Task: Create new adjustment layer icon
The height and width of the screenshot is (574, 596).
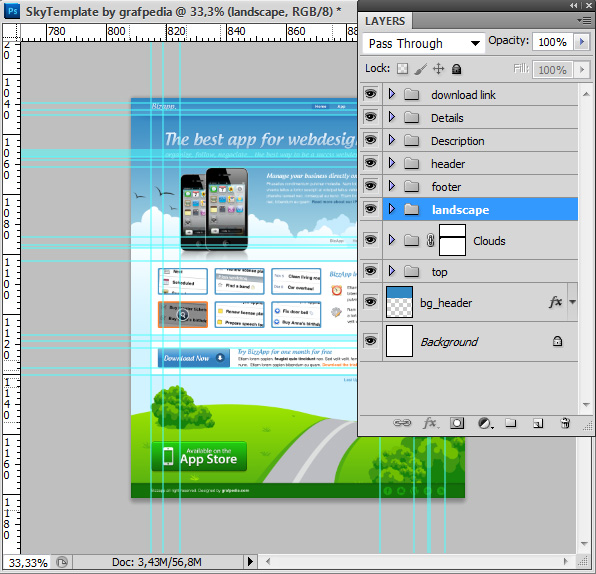Action: coord(485,423)
